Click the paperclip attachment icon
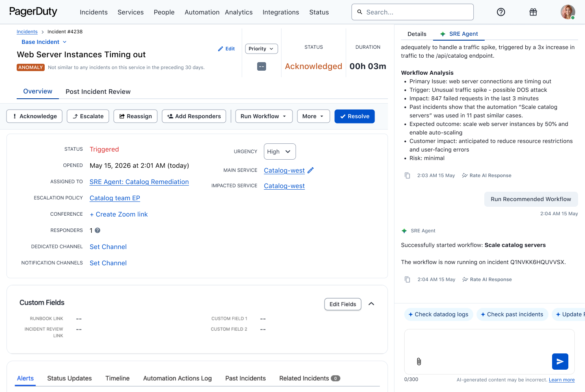Viewport: 585px width, 392px height. click(x=419, y=362)
